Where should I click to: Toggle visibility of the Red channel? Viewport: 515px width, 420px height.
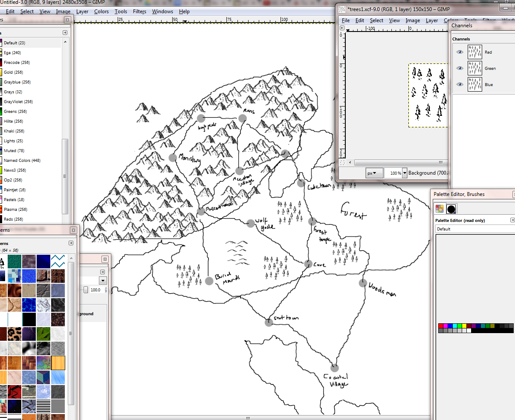pos(460,52)
